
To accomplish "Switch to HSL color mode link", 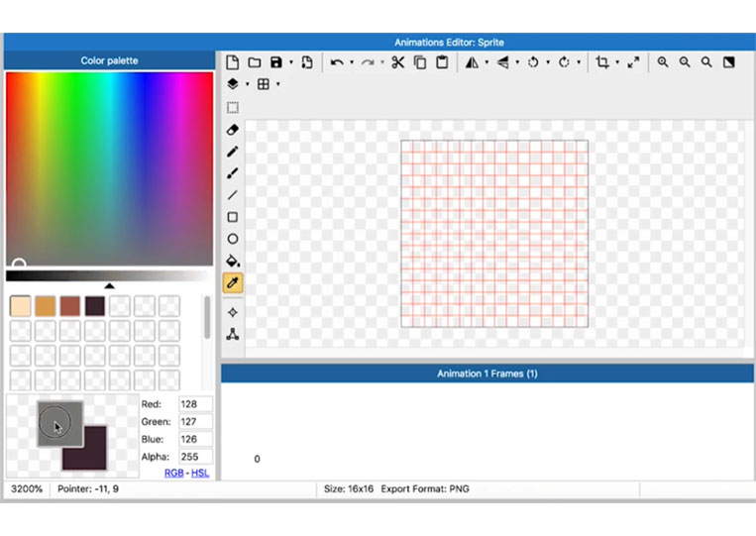I will pyautogui.click(x=200, y=473).
